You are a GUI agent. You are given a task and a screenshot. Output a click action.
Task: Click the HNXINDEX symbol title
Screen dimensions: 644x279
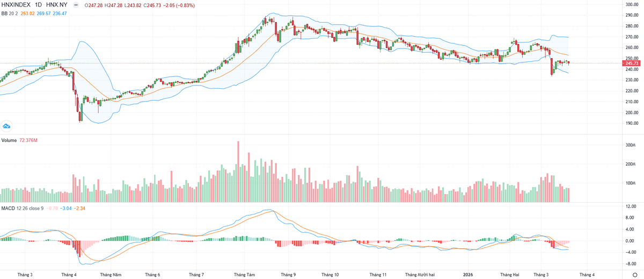pos(17,5)
